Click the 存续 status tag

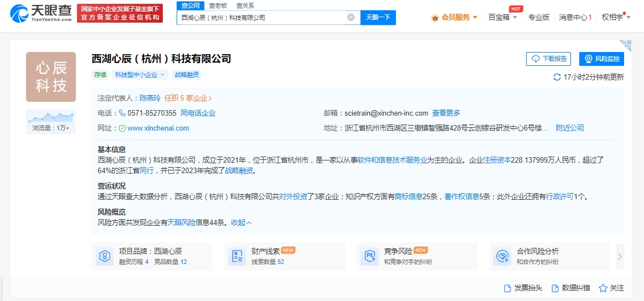click(100, 75)
